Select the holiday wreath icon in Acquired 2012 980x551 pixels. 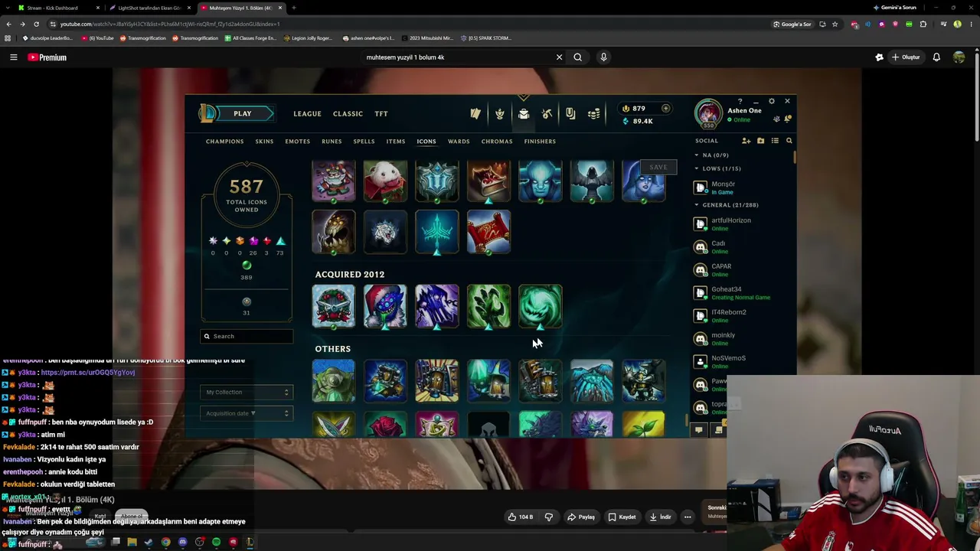click(x=334, y=306)
